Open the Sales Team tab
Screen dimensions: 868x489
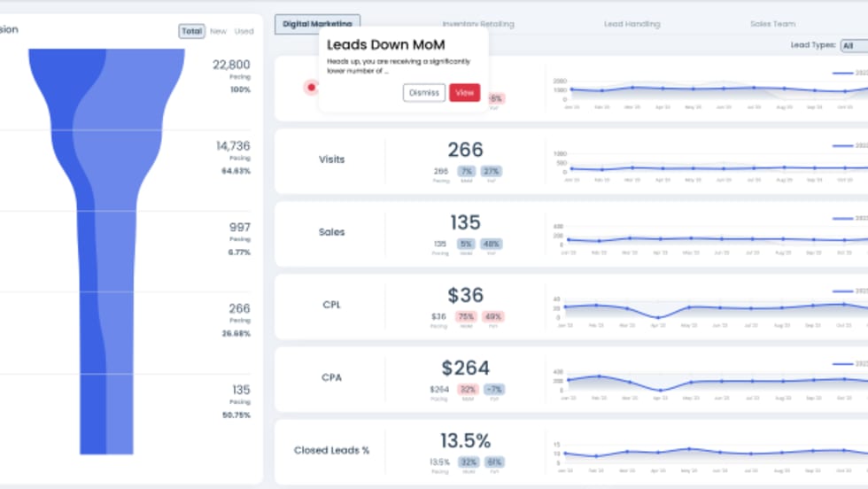click(x=772, y=24)
